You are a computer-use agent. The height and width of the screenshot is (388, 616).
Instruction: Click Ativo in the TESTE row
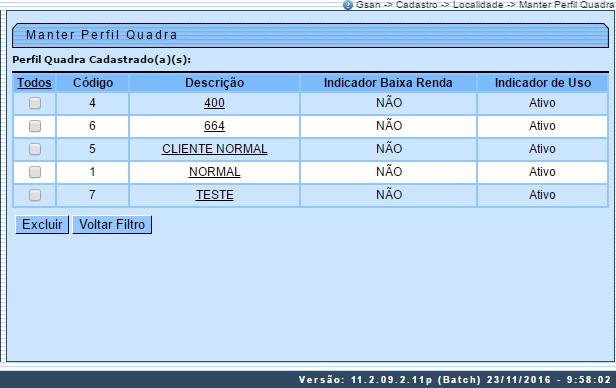(x=542, y=195)
